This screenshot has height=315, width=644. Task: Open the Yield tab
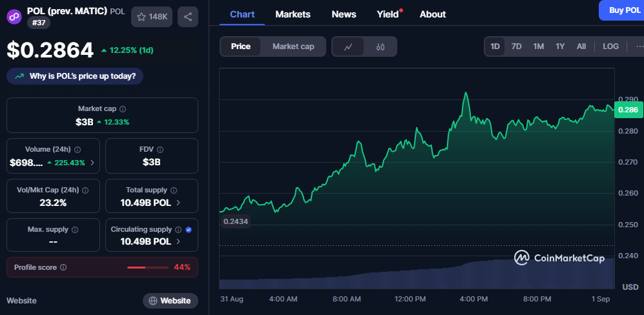388,14
